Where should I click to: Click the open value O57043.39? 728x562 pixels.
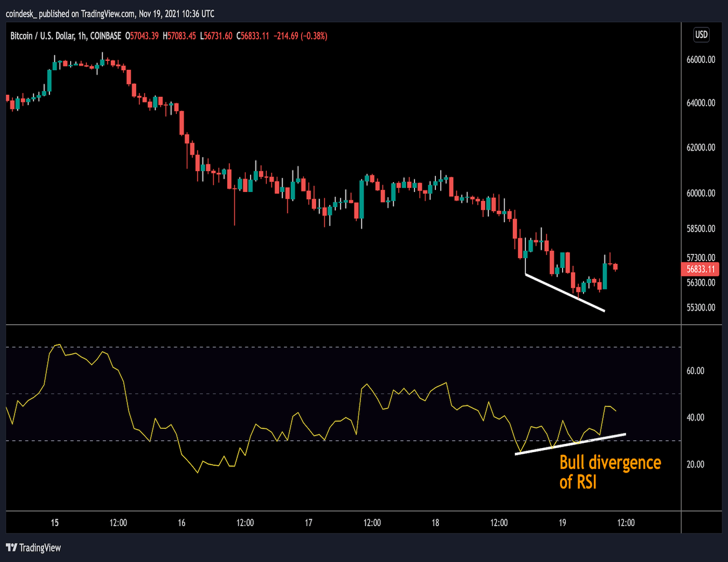coord(142,36)
